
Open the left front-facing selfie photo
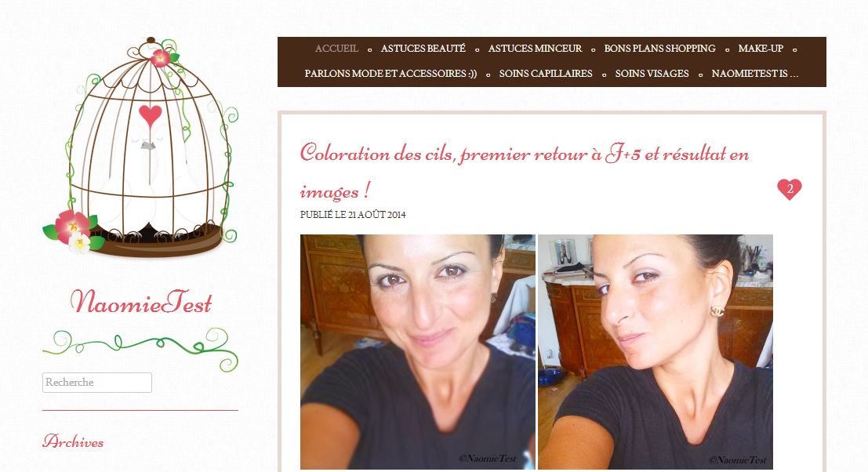tap(417, 352)
